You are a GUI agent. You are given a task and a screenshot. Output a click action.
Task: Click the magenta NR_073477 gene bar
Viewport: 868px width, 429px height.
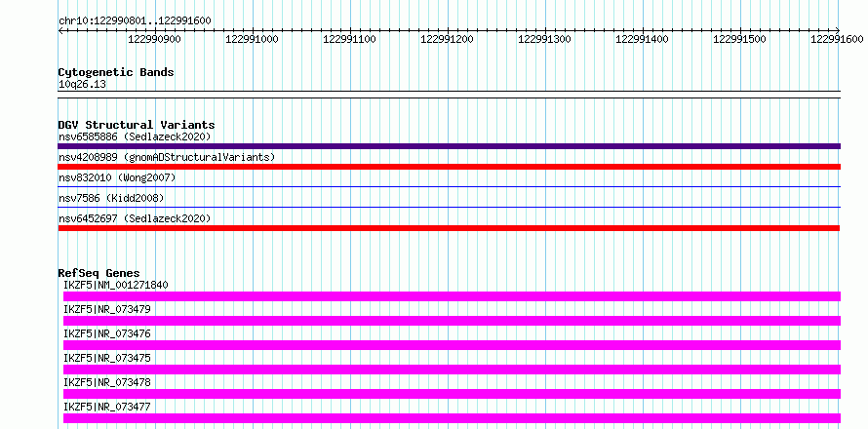coord(452,418)
